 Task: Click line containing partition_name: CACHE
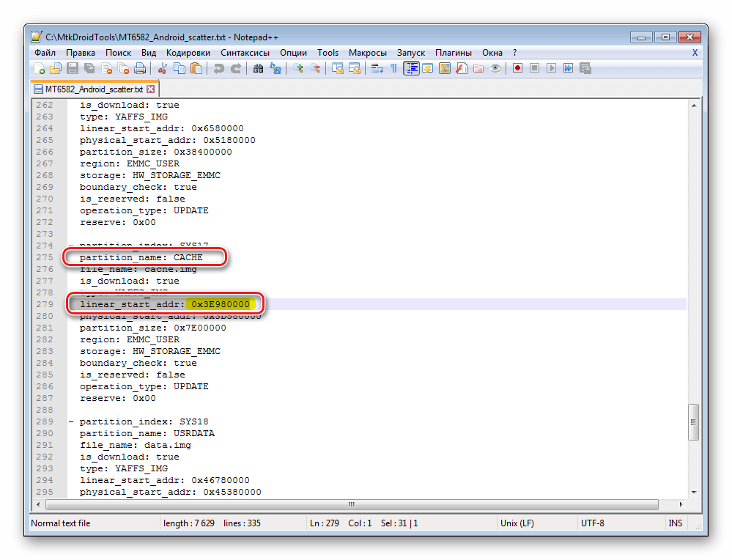coord(141,257)
